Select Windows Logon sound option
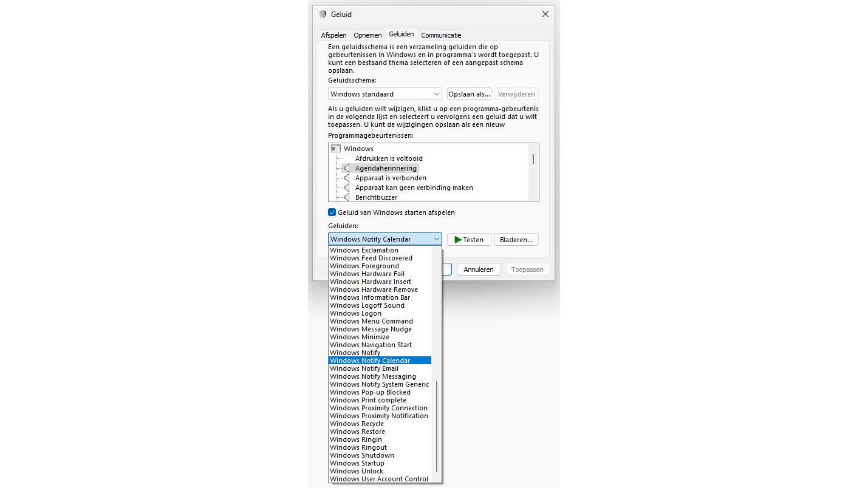Viewport: 868px width, 488px height. pyautogui.click(x=380, y=313)
